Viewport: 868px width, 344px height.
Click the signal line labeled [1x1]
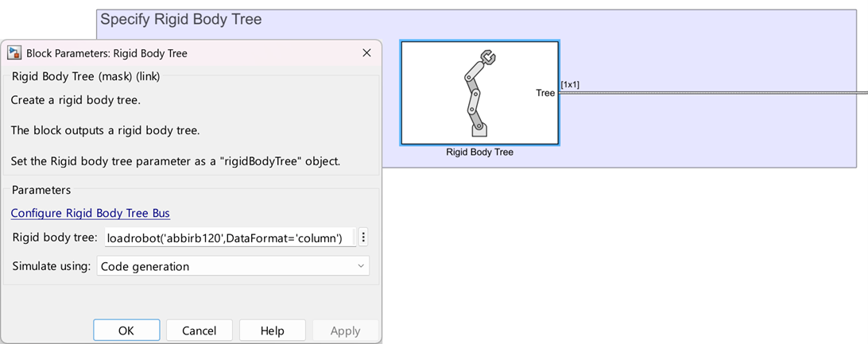(715, 93)
